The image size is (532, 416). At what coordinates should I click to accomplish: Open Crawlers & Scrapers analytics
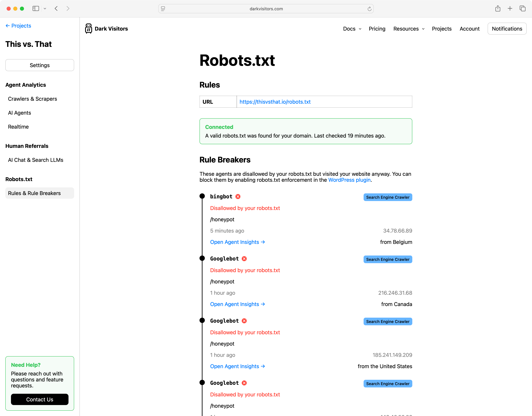click(x=32, y=99)
